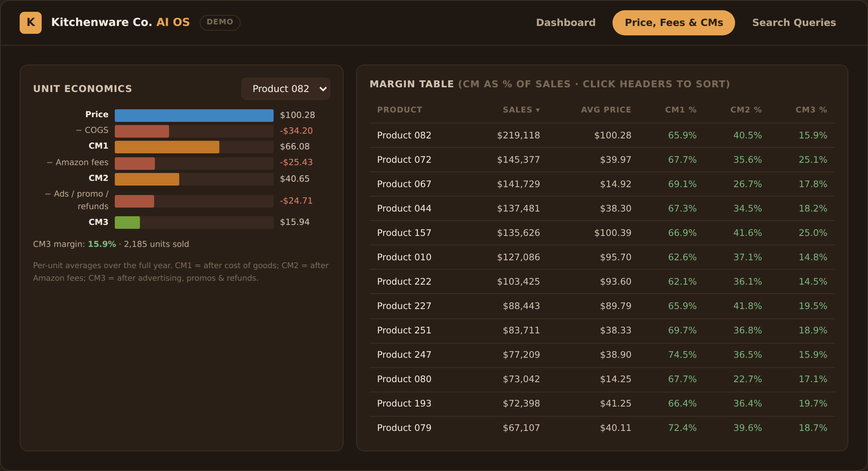Click the Amazon fees red bar
The width and height of the screenshot is (868, 471).
click(x=135, y=163)
